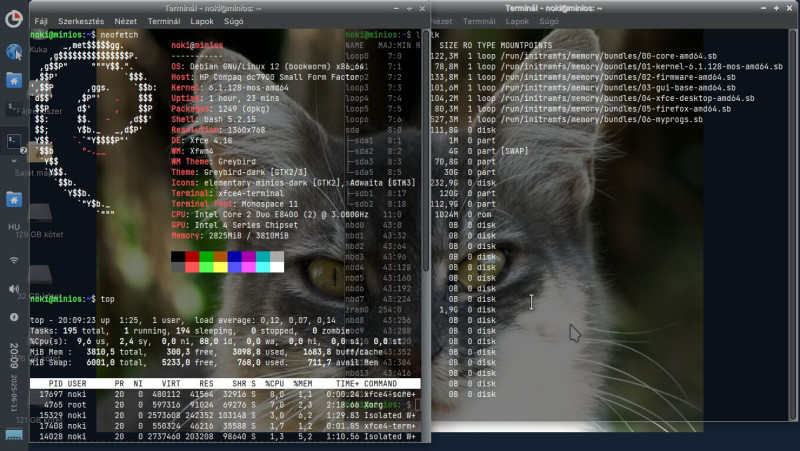
Task: Click the 05-firefox-amd64.sb bundle path
Action: point(615,109)
